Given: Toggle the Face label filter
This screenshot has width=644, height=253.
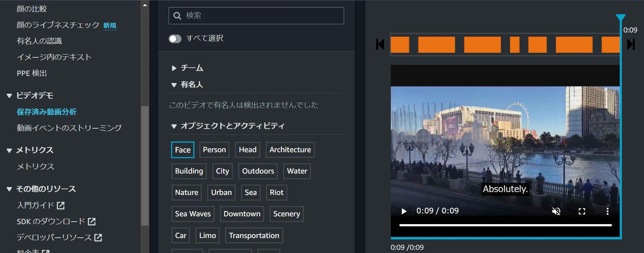Looking at the screenshot, I should point(183,150).
